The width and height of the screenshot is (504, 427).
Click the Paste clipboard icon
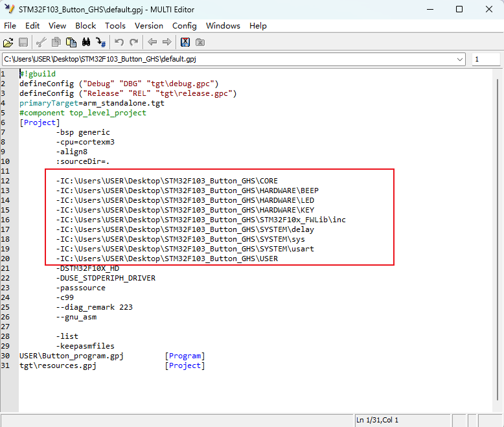tap(71, 42)
